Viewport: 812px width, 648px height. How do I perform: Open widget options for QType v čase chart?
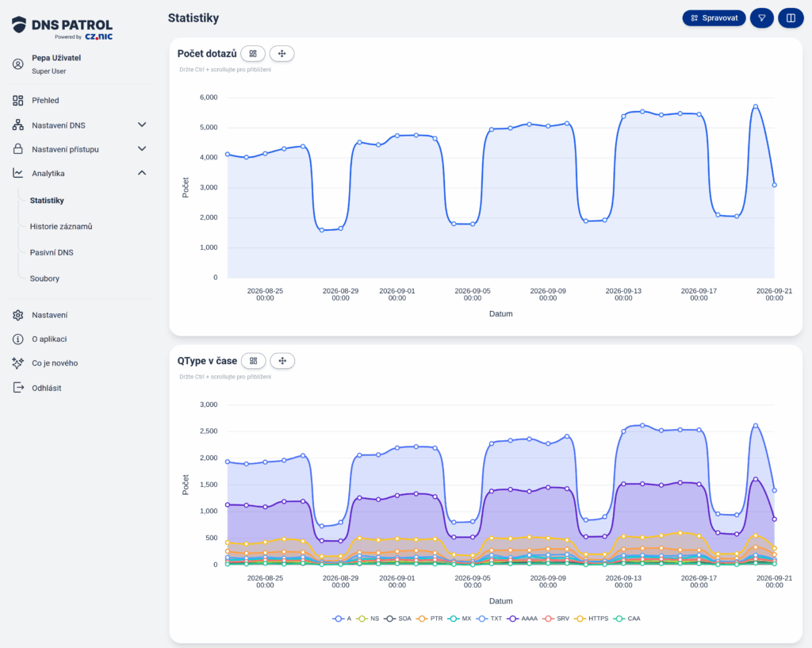pyautogui.click(x=253, y=361)
